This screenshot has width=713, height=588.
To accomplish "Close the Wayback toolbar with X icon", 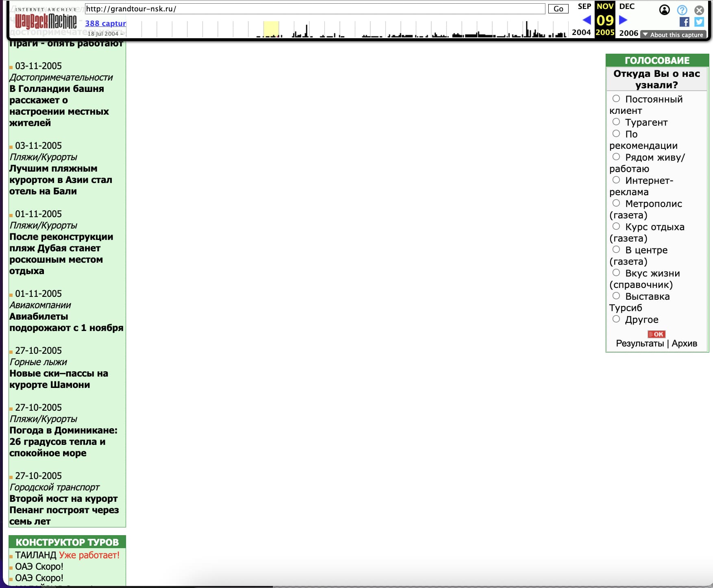I will click(699, 10).
